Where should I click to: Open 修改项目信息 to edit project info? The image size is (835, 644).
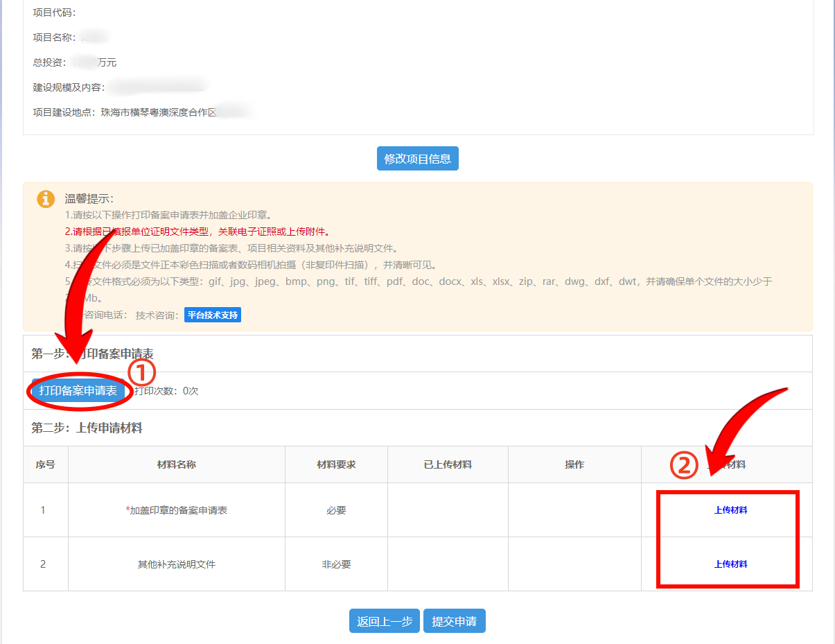[417, 158]
